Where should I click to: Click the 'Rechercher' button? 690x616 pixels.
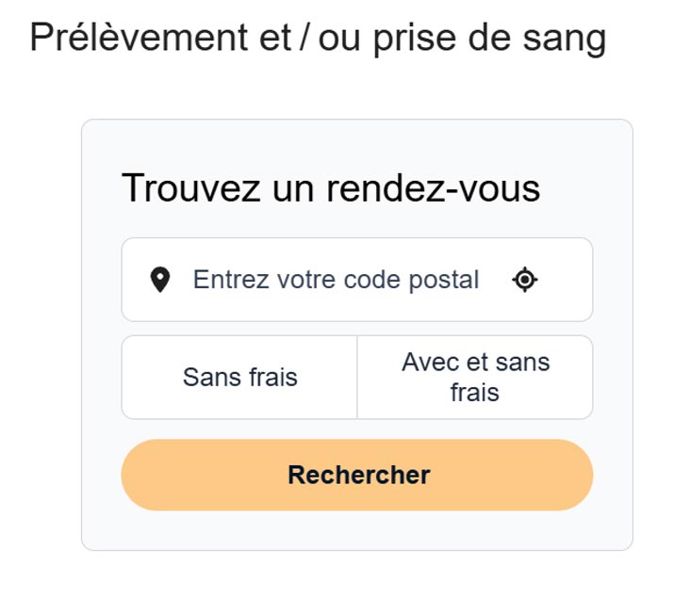click(357, 475)
